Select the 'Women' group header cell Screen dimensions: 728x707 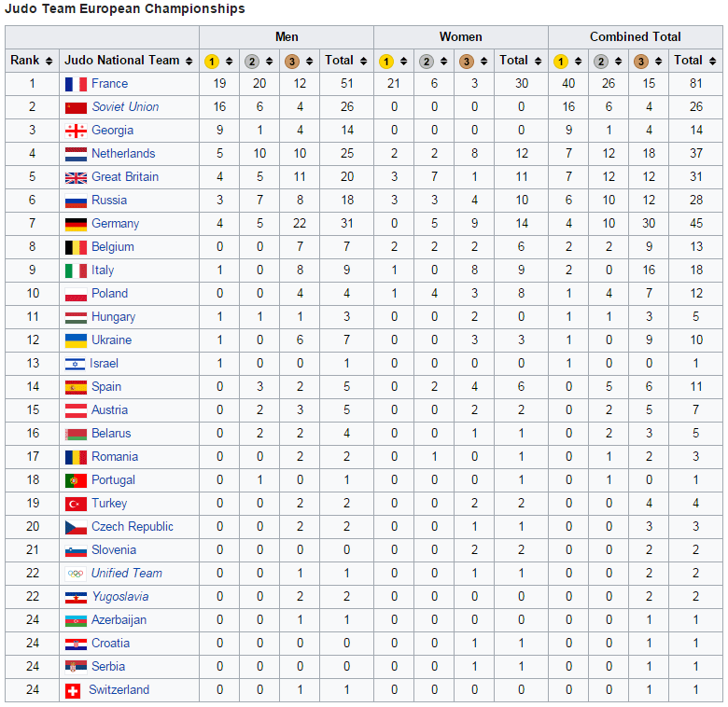461,37
